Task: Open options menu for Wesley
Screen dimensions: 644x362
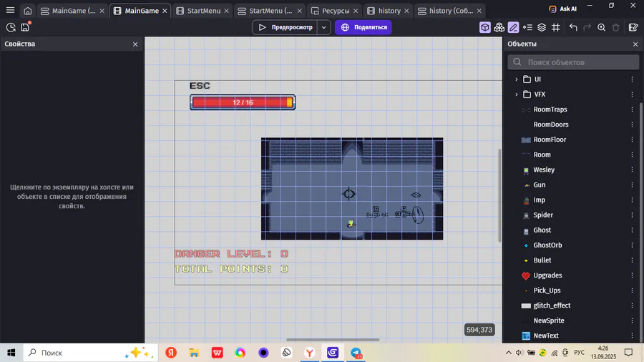Action: pos(632,170)
